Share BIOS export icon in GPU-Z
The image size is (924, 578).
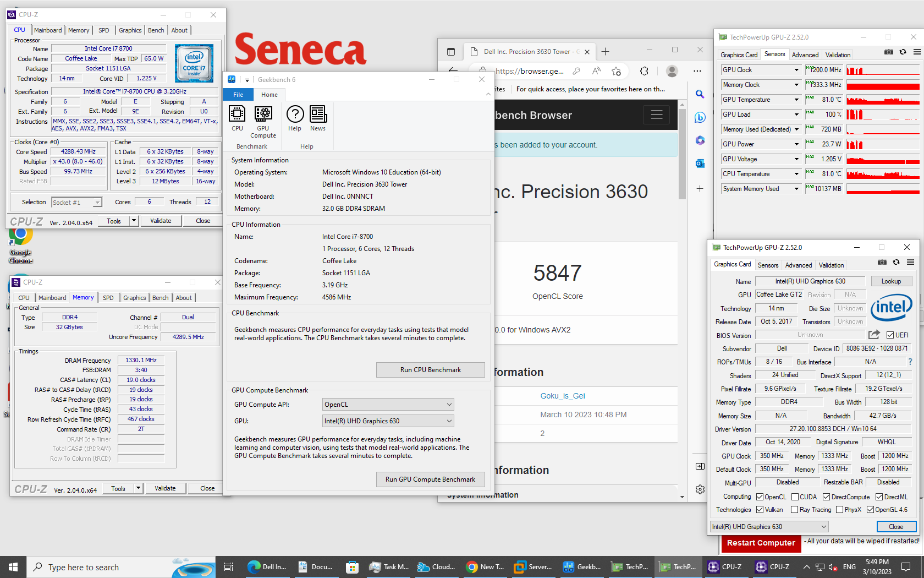(874, 335)
